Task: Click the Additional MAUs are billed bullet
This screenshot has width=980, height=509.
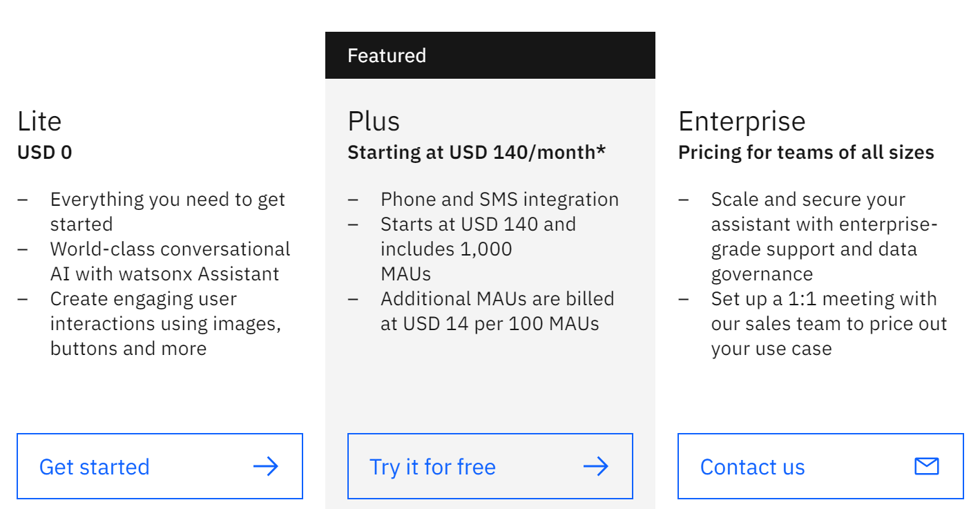Action: coord(497,311)
